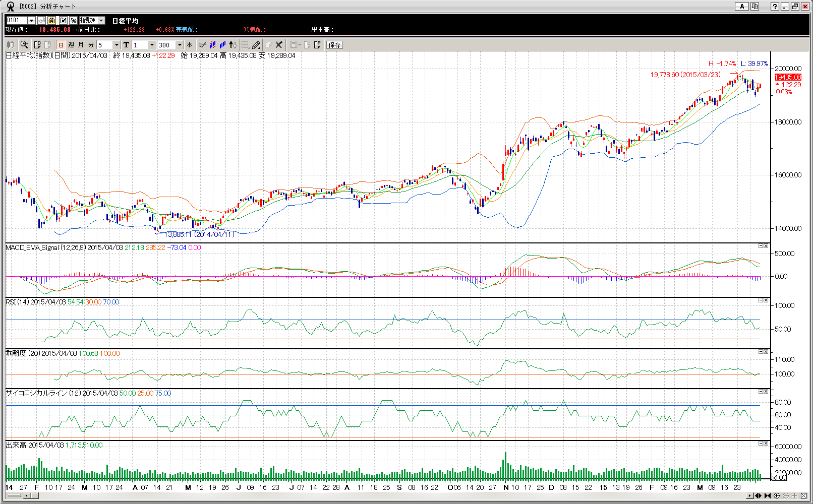Select the pencil drawing tool
813x504 pixels.
click(256, 45)
